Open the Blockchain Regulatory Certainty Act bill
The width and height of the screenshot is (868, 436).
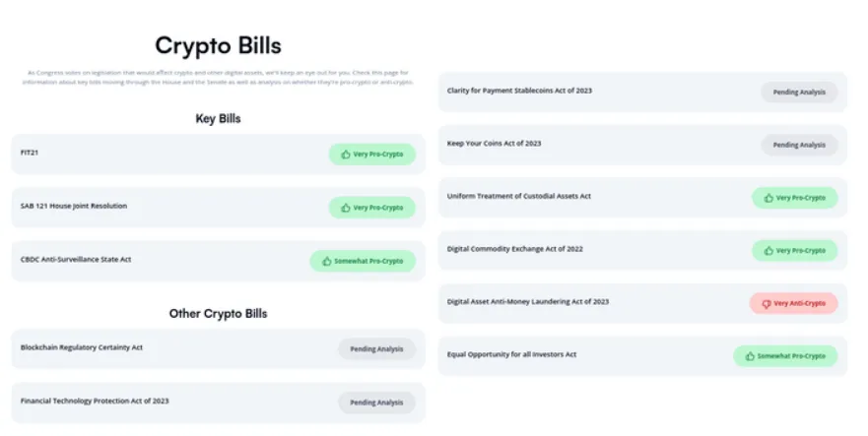tap(218, 348)
